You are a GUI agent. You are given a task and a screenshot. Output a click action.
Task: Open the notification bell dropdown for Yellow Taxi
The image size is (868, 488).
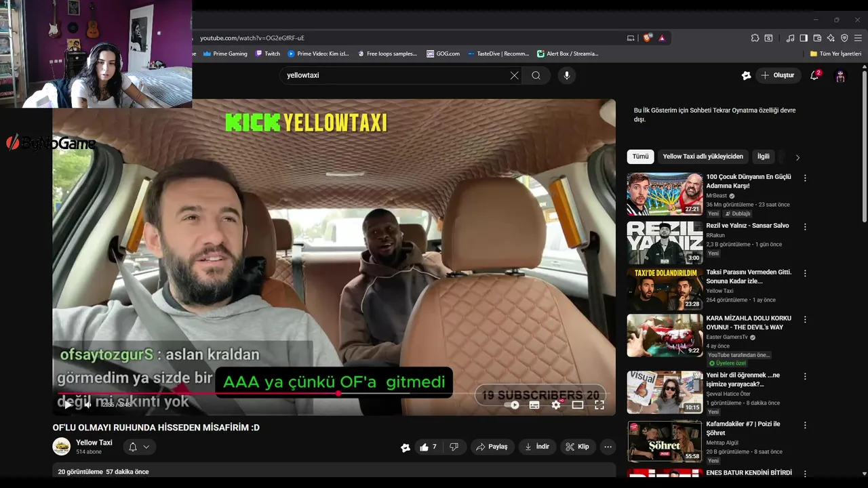click(x=140, y=447)
